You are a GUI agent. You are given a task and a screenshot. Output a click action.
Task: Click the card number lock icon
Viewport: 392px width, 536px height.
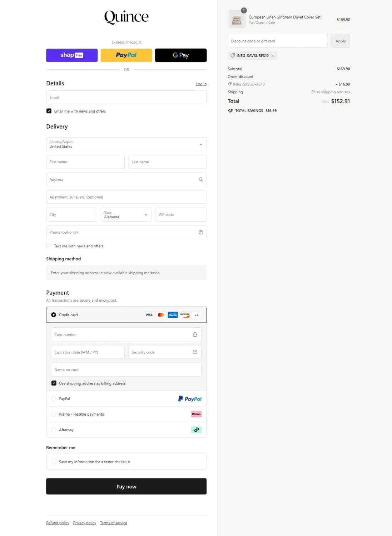click(195, 334)
